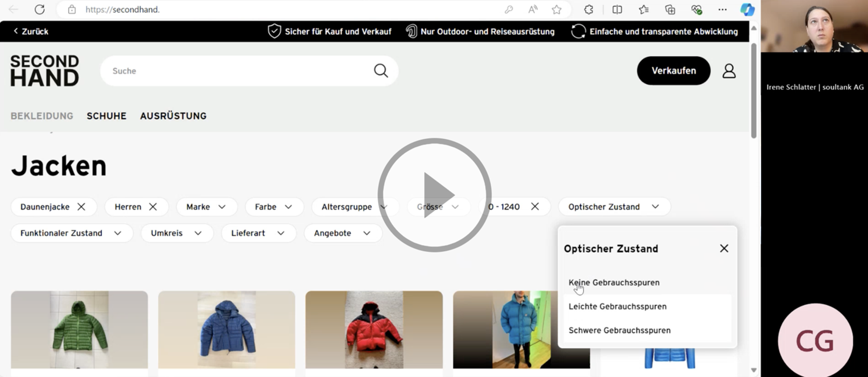Expand the Funktionaler Zustand dropdown
868x377 pixels.
tap(71, 233)
